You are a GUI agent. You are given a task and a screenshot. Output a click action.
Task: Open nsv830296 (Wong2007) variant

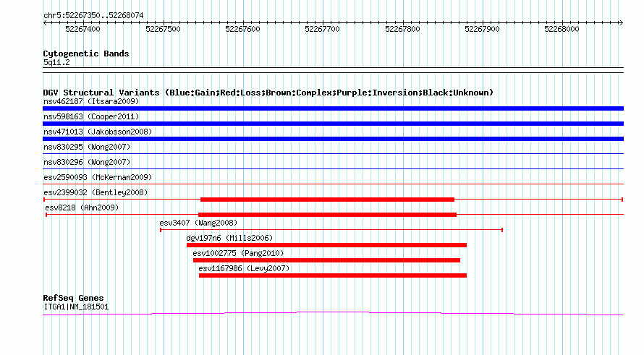pyautogui.click(x=87, y=162)
